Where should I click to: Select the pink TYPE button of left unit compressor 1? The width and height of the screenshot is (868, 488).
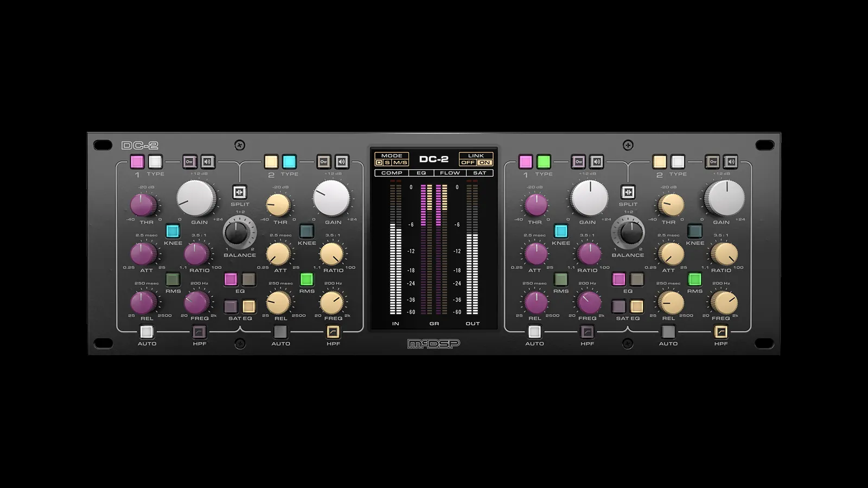coord(137,162)
